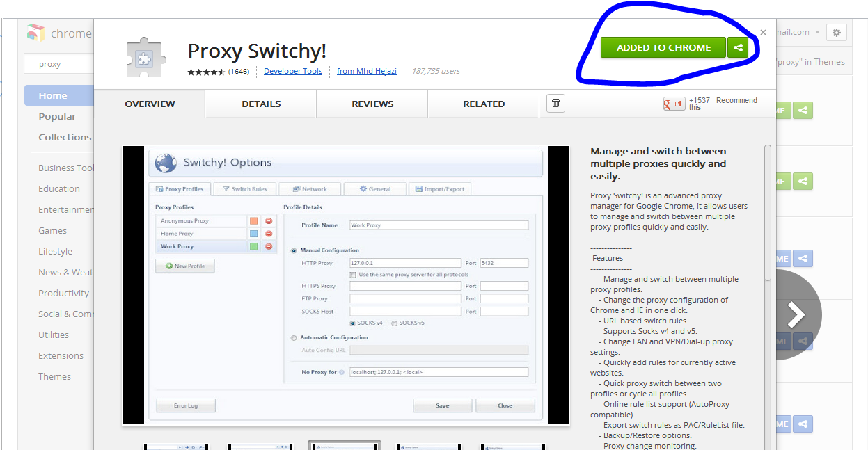The width and height of the screenshot is (868, 450).
Task: Click the +1537 recommendation count
Action: click(x=700, y=100)
